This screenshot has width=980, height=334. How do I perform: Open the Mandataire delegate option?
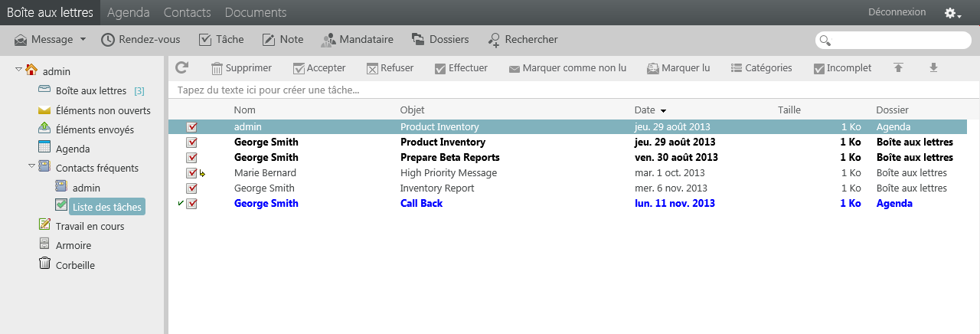[328, 39]
